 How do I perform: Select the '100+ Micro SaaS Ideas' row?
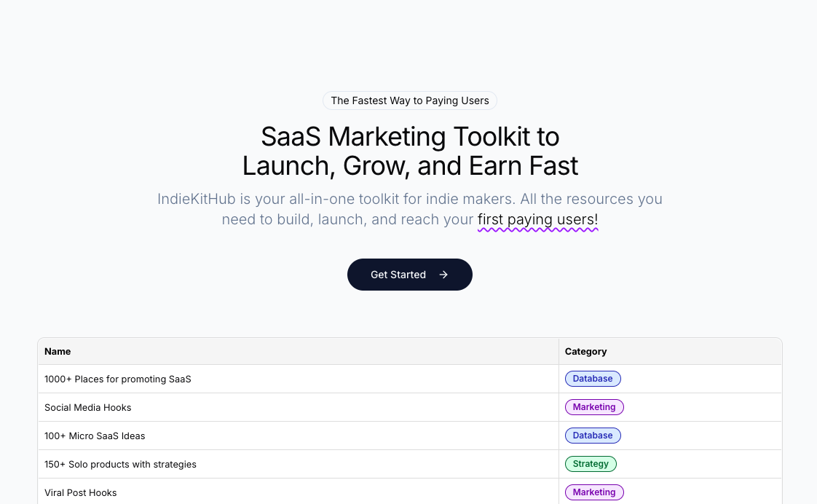pos(291,436)
